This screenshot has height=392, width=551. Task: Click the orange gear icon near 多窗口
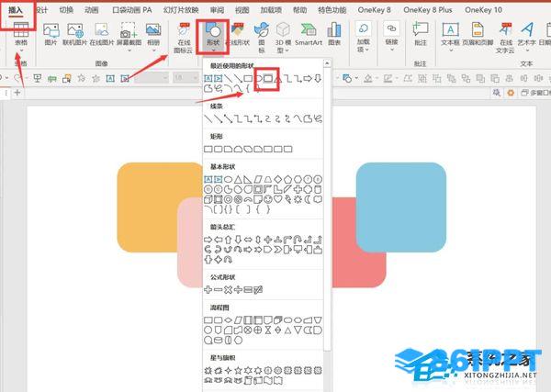(x=511, y=93)
